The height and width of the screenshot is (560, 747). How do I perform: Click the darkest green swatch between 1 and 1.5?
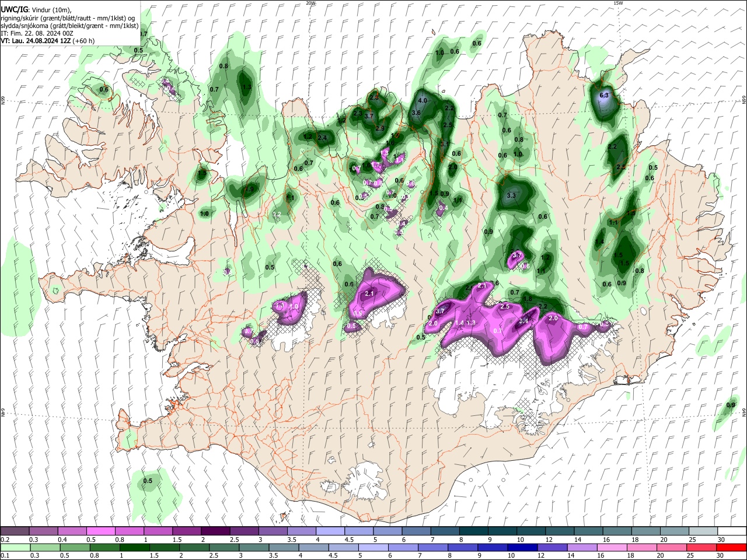(135, 548)
